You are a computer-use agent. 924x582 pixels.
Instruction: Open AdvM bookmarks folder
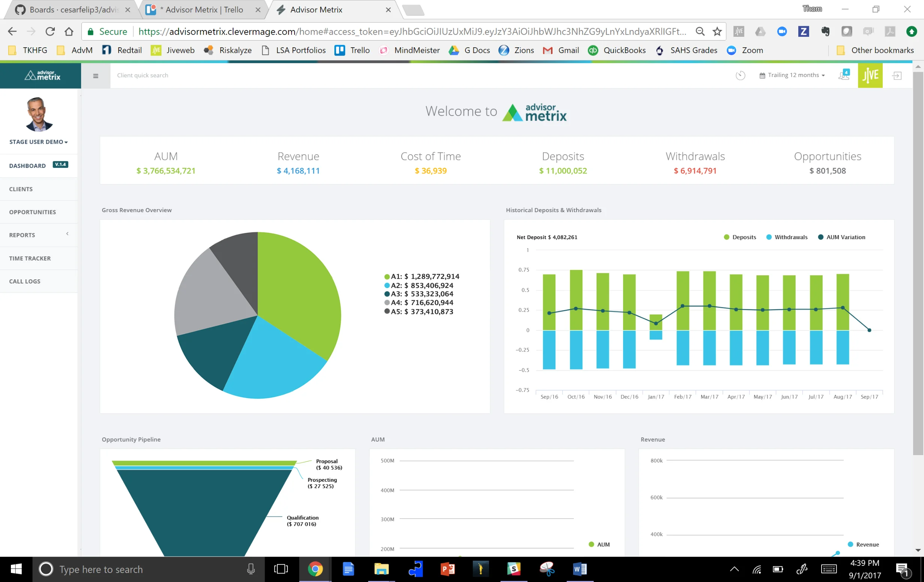coord(75,50)
